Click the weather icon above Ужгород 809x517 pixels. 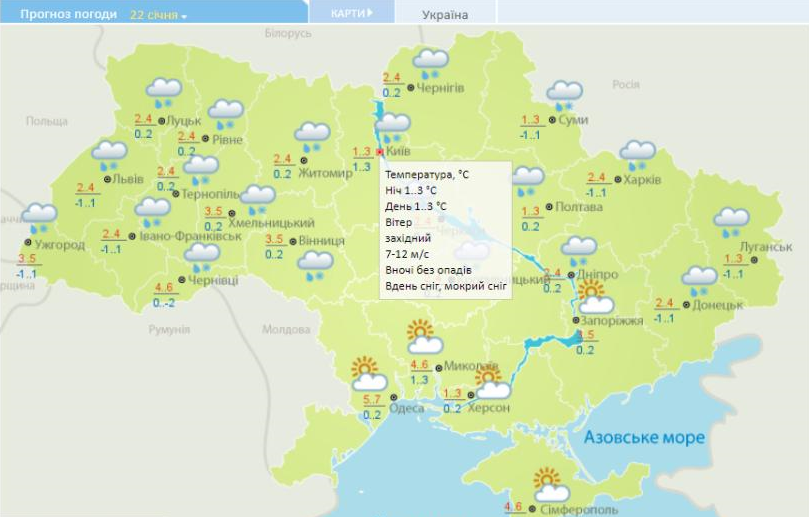coord(39,217)
